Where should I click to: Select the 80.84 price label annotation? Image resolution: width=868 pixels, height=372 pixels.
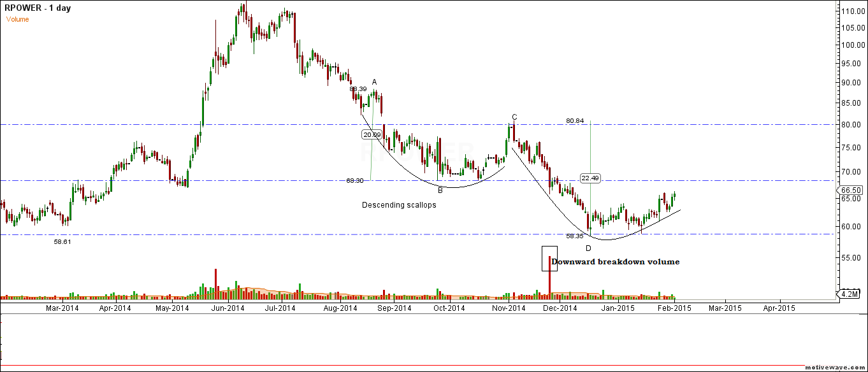click(574, 120)
